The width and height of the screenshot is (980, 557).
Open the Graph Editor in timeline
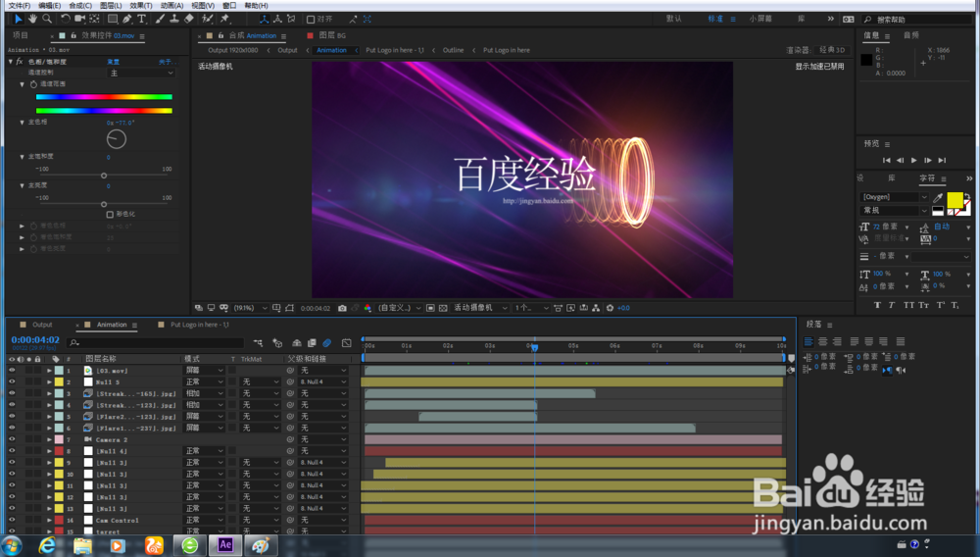[347, 342]
